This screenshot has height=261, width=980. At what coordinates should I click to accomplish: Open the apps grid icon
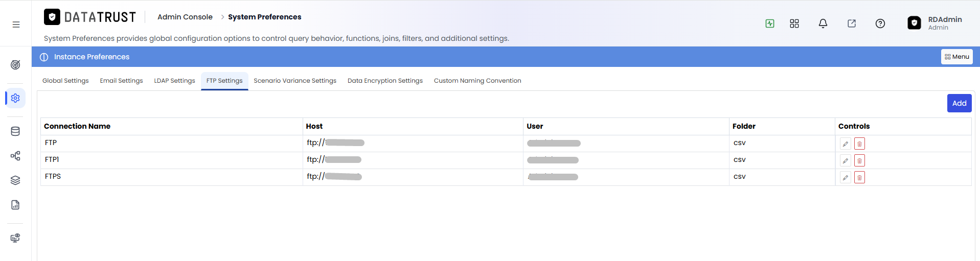pos(794,23)
